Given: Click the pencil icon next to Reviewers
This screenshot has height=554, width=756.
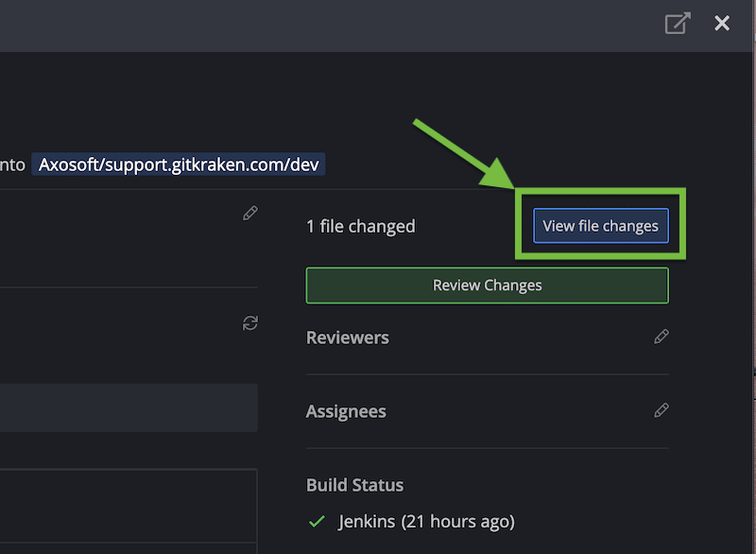Looking at the screenshot, I should click(661, 337).
